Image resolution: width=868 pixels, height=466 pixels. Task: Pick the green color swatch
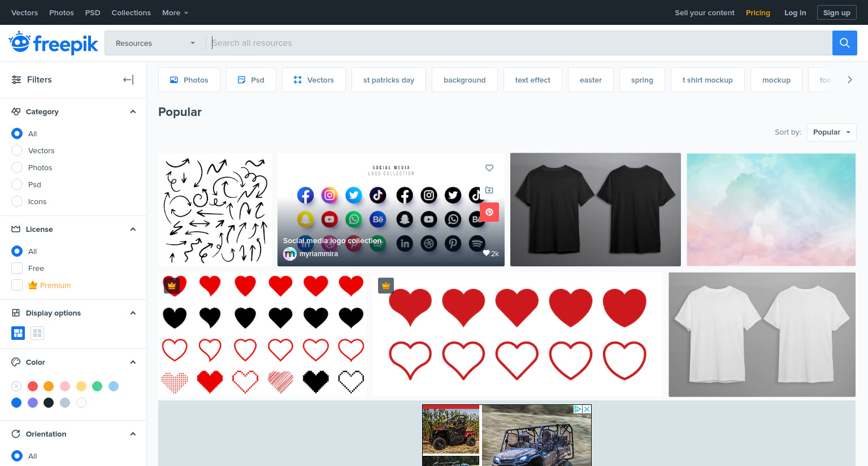97,386
